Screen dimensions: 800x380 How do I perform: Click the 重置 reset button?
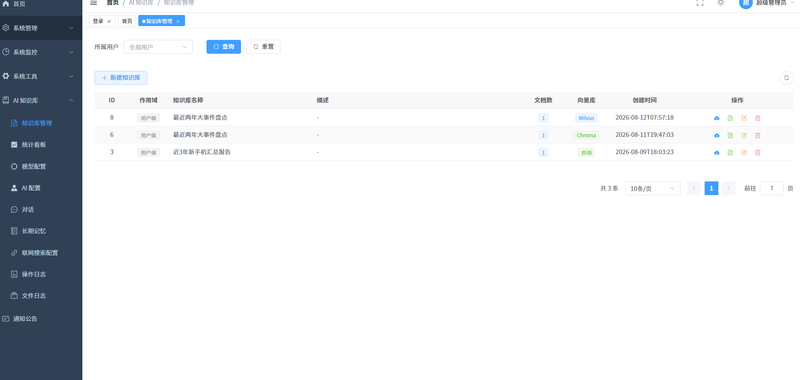[x=263, y=47]
